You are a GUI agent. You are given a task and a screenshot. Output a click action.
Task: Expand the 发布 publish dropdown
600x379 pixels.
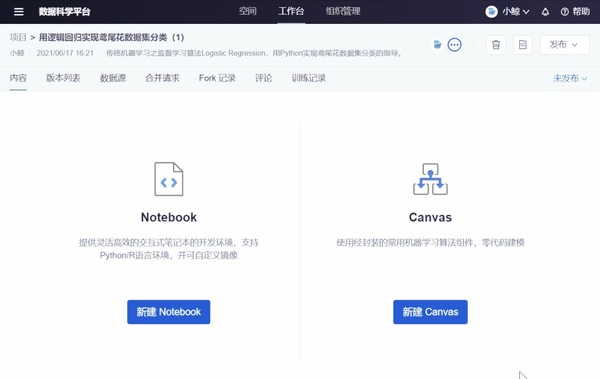[564, 45]
